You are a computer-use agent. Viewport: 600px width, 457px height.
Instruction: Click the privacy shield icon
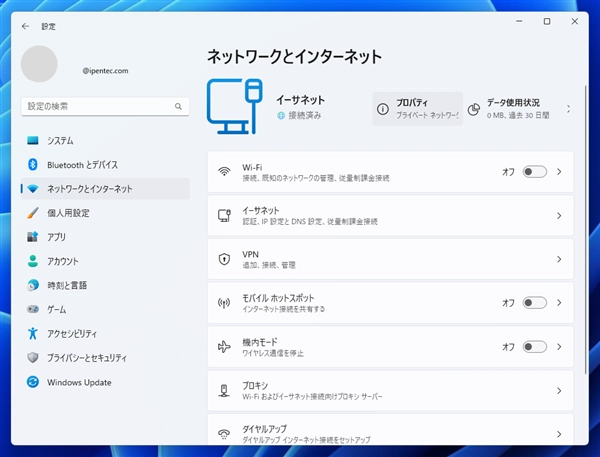(33, 357)
